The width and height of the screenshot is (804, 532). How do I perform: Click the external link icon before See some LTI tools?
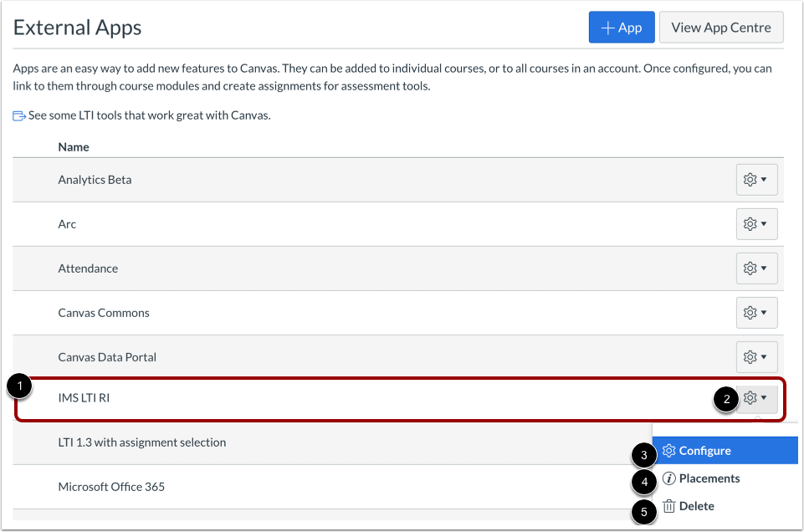tap(19, 115)
